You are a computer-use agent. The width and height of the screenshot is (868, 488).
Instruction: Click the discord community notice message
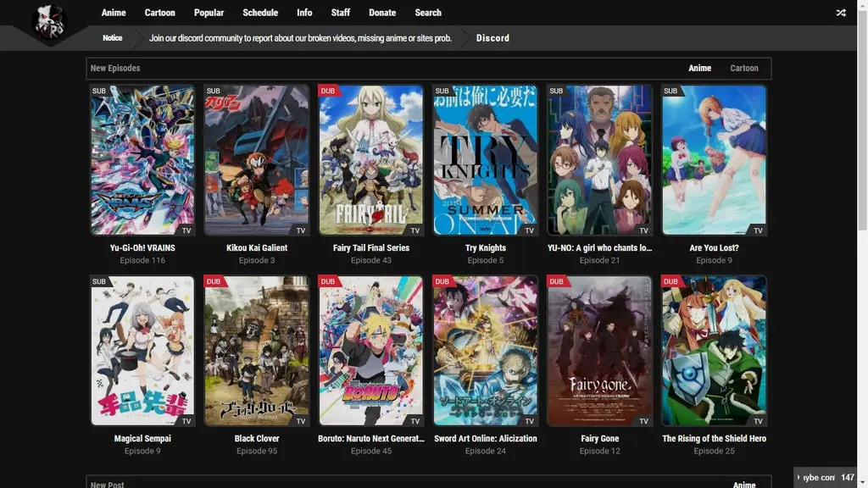tap(301, 38)
